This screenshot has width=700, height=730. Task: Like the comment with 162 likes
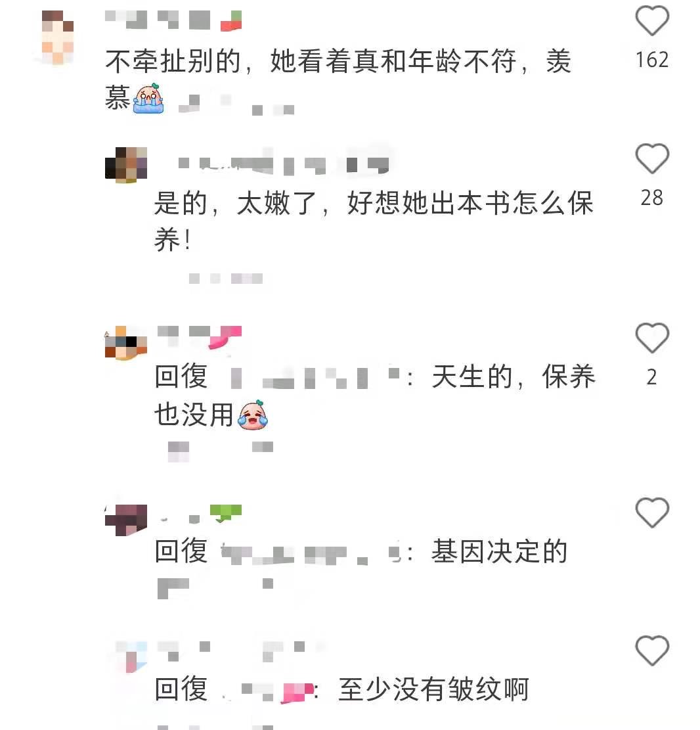point(652,20)
